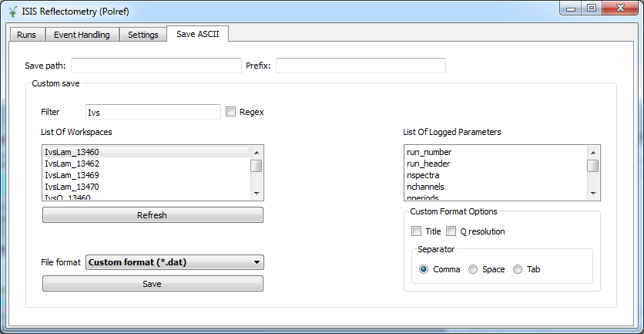Screen dimensions: 644x334
Task: Select IvsLam_13462 in the workspace list
Action: (x=72, y=164)
